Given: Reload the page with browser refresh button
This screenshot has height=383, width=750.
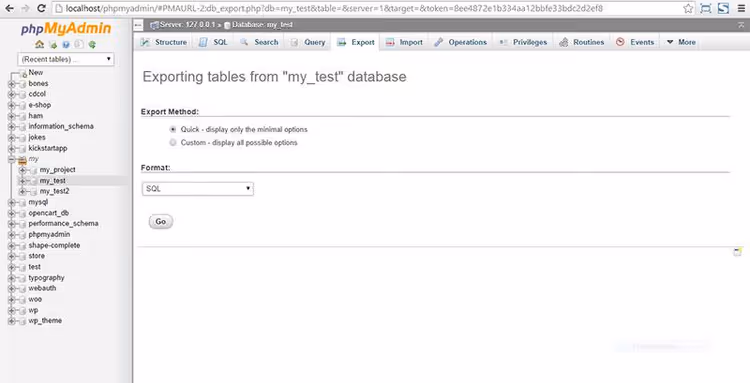Looking at the screenshot, I should pyautogui.click(x=41, y=8).
